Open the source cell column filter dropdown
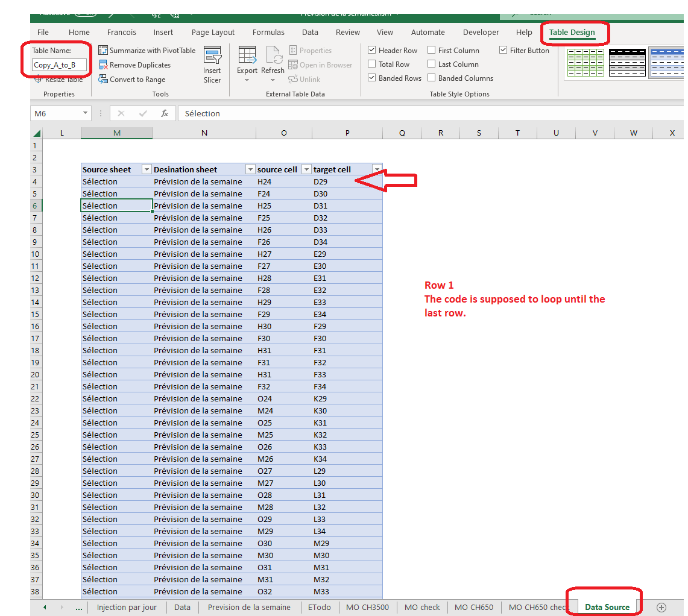This screenshot has height=616, width=688. click(x=307, y=169)
